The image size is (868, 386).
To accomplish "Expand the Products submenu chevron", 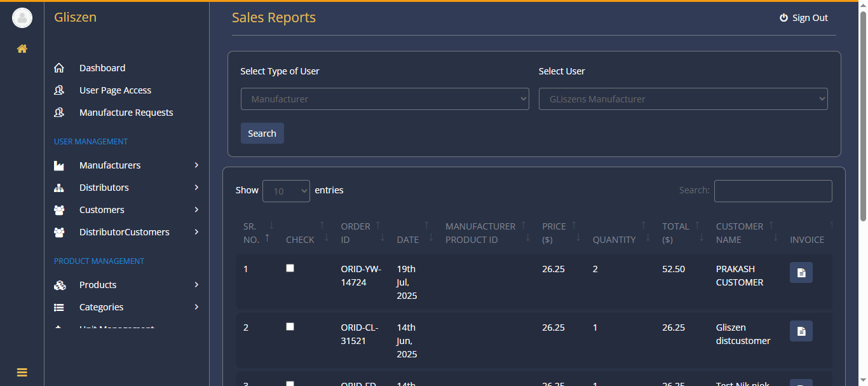I will (196, 285).
